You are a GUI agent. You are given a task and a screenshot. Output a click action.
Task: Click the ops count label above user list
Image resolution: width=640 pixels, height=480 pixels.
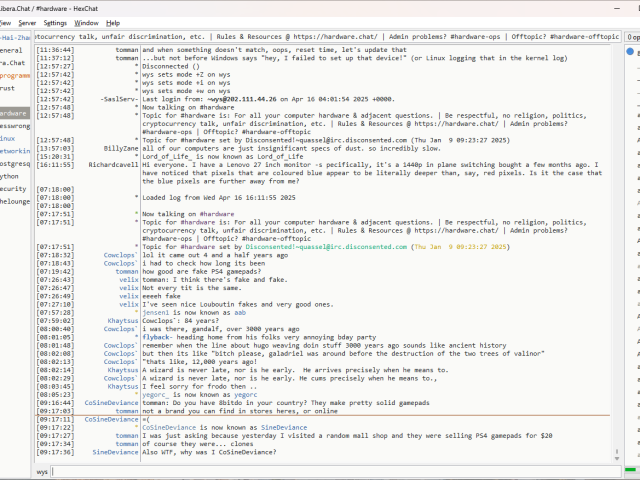coord(632,36)
